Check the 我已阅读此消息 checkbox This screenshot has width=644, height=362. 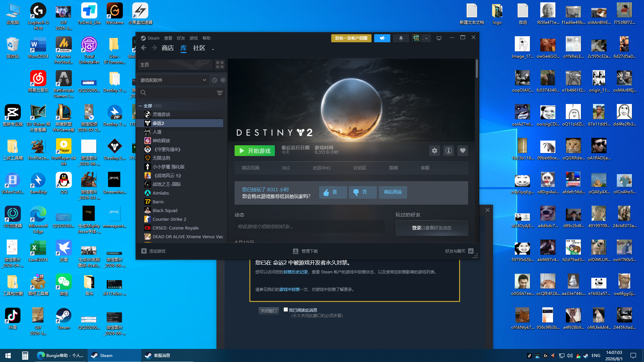pos(286,310)
